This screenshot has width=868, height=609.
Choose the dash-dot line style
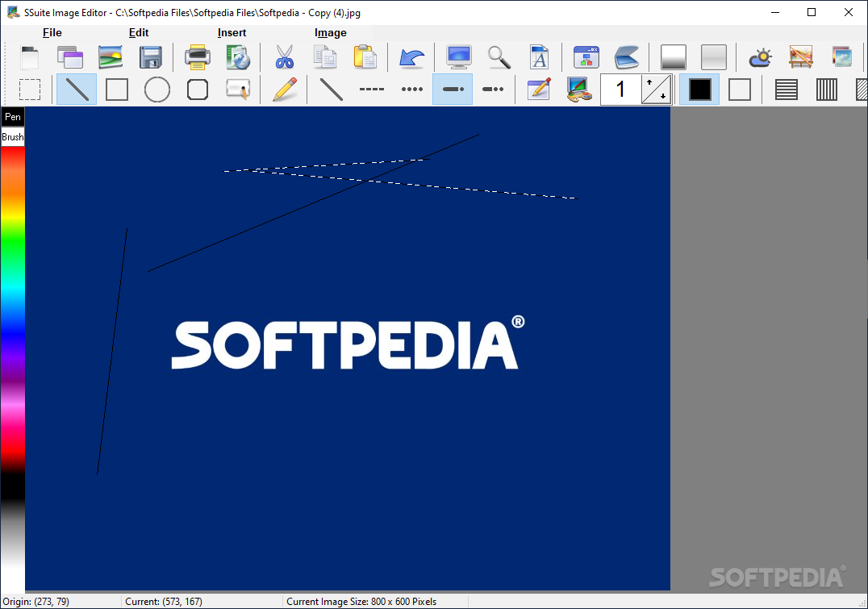(x=453, y=90)
